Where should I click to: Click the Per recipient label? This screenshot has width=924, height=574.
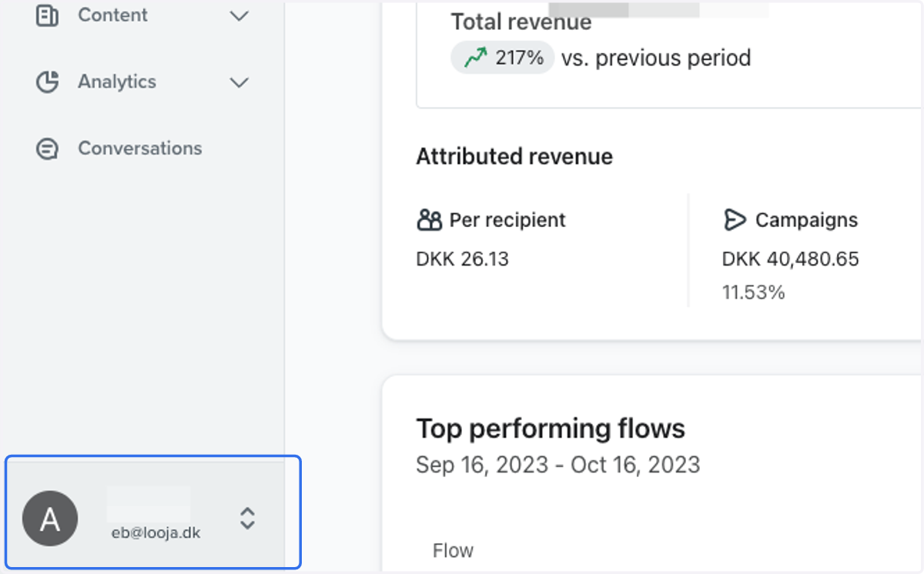pos(507,220)
